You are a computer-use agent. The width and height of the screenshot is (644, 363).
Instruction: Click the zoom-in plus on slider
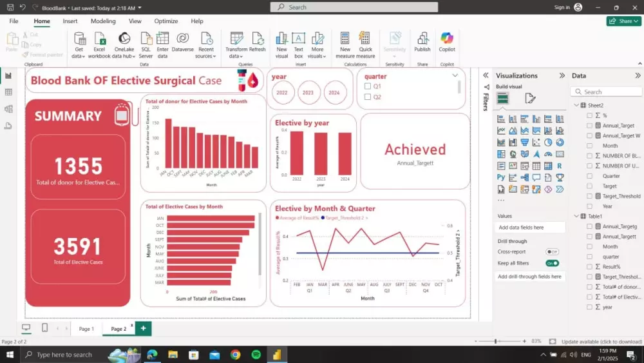524,341
